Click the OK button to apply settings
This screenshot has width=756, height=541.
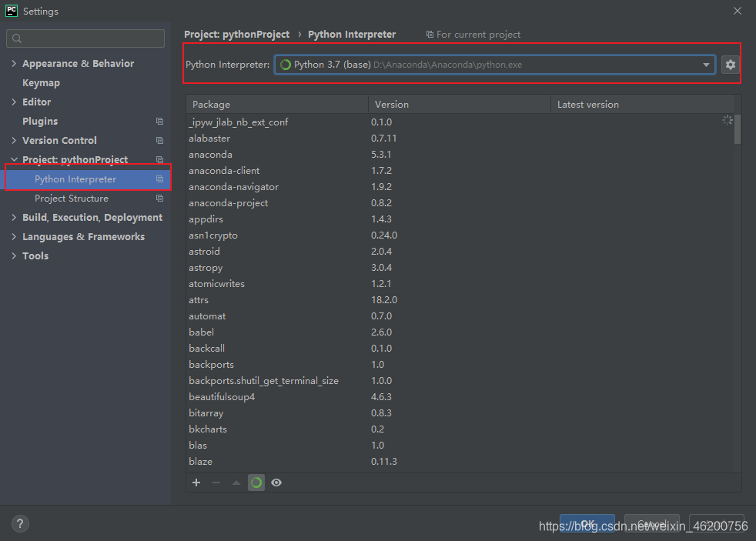[587, 523]
